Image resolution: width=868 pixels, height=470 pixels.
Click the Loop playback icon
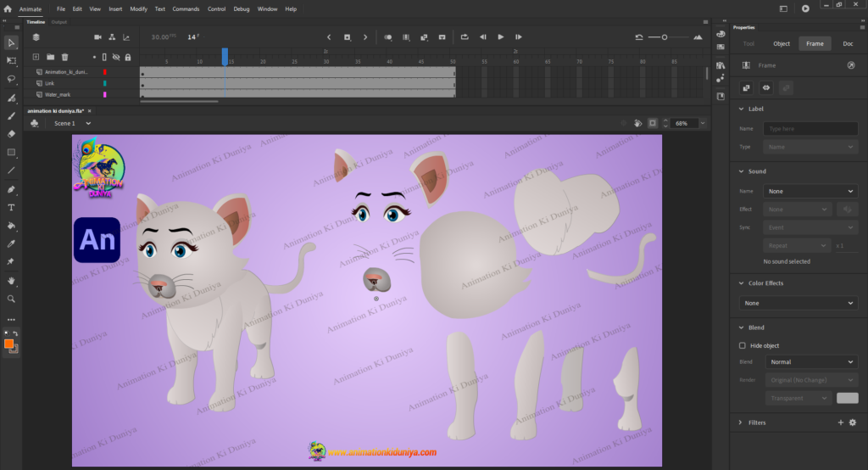465,37
